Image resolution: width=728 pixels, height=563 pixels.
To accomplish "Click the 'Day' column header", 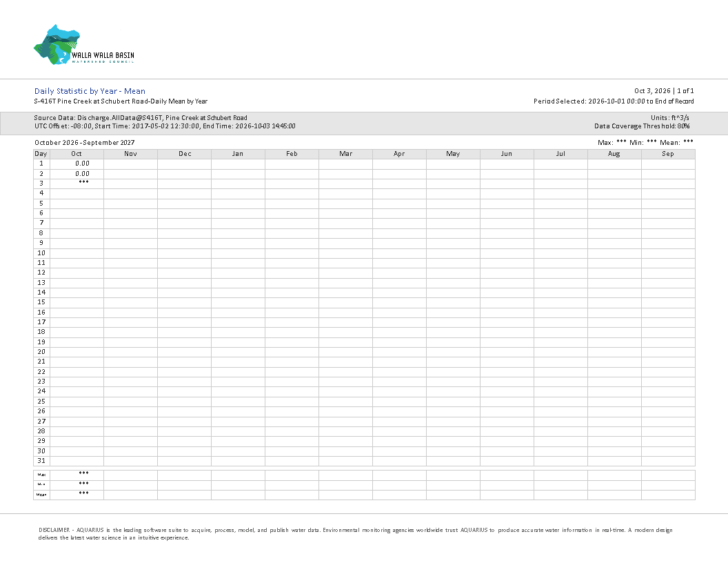I will (x=41, y=154).
